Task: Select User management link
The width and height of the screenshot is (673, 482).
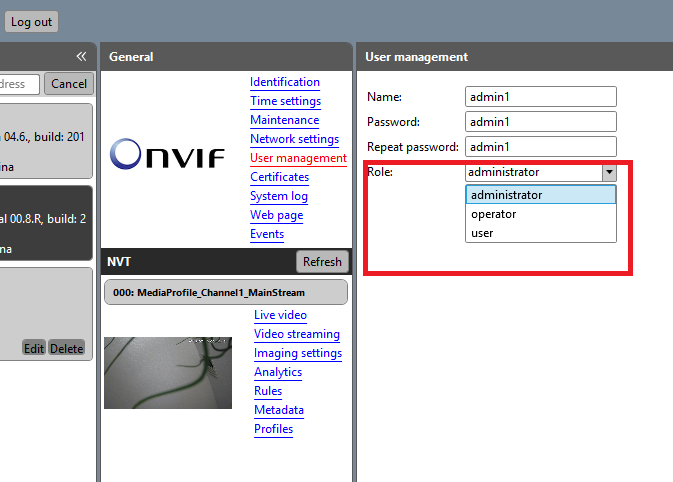Action: (x=298, y=158)
